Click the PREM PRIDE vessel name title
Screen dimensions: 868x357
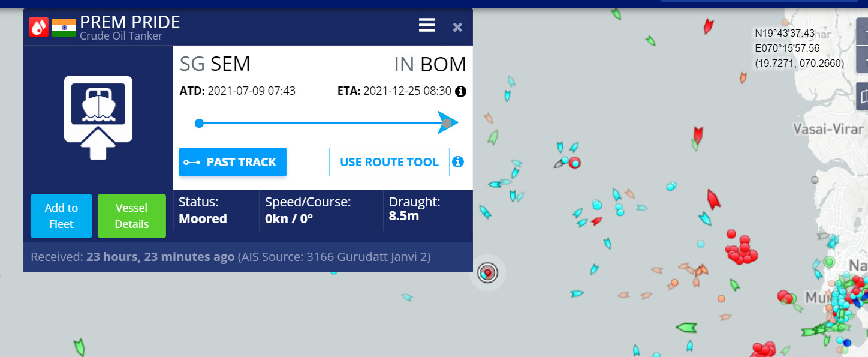pyautogui.click(x=129, y=23)
